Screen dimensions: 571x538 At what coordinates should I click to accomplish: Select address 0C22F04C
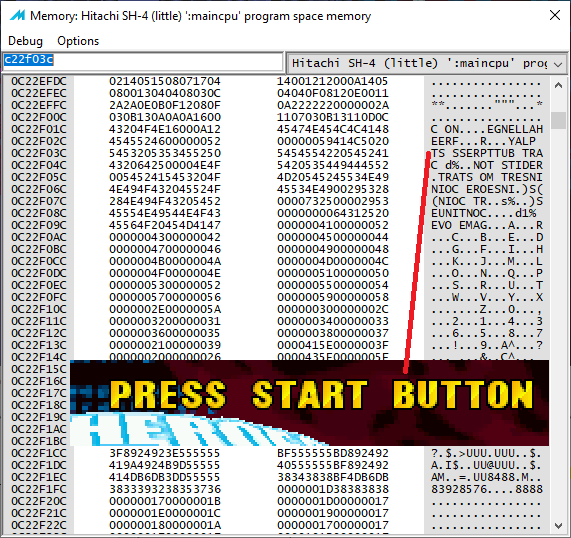(x=39, y=165)
